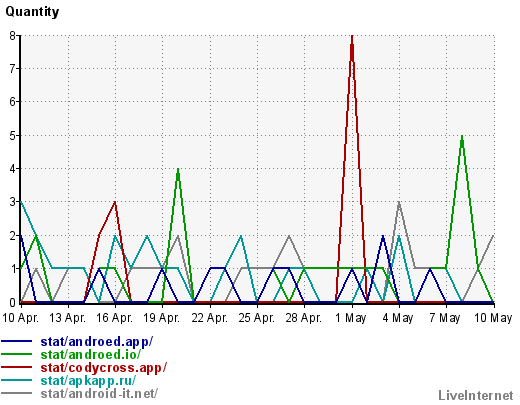
Task: Click the red codycross.app legend line swatch
Action: [17, 367]
